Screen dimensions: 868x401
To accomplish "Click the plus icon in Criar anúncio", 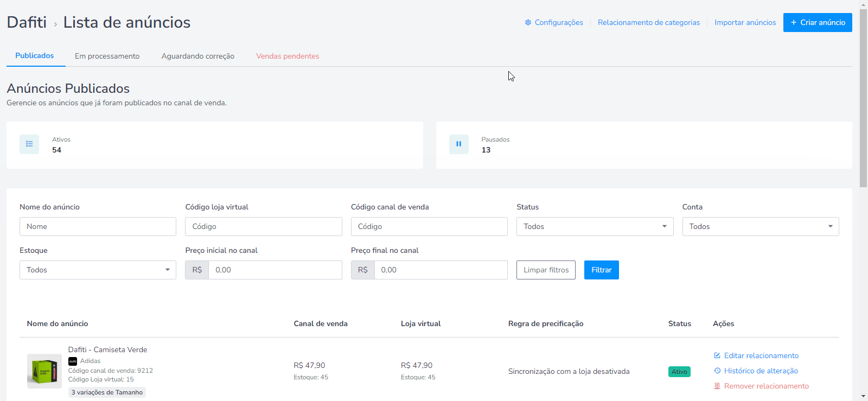I will point(794,22).
